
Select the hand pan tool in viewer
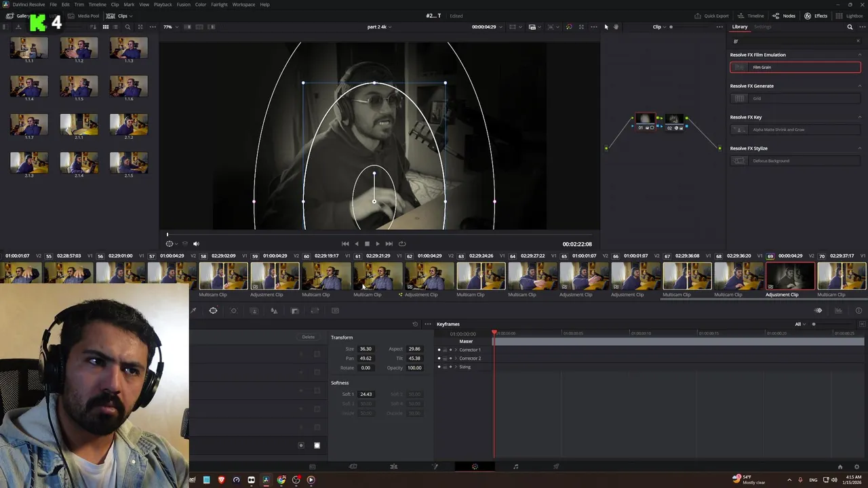(616, 27)
